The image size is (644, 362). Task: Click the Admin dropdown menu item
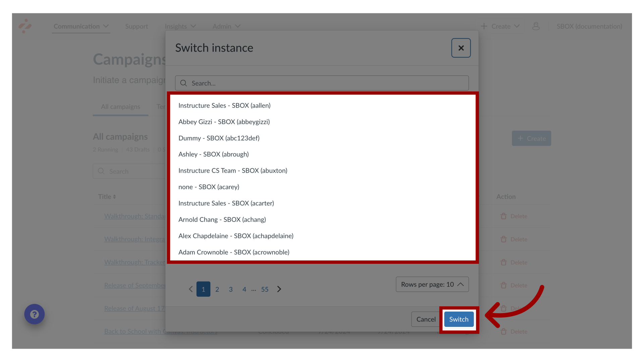click(x=226, y=26)
